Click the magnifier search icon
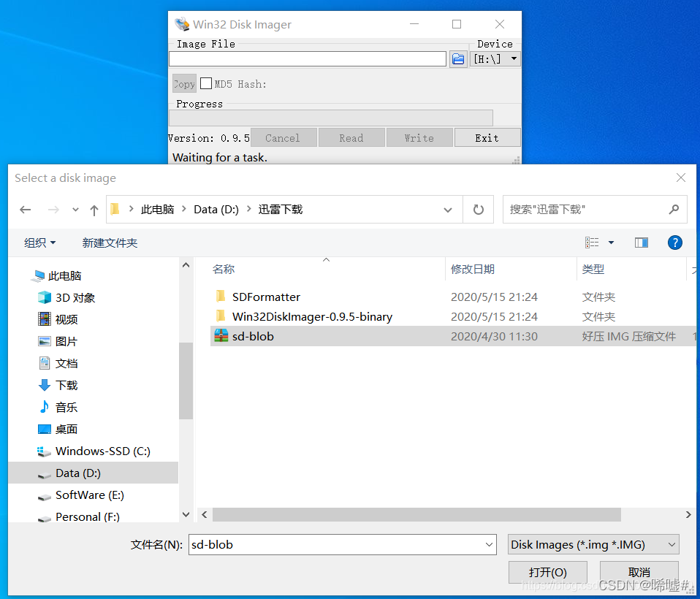This screenshot has height=599, width=700. pos(674,209)
